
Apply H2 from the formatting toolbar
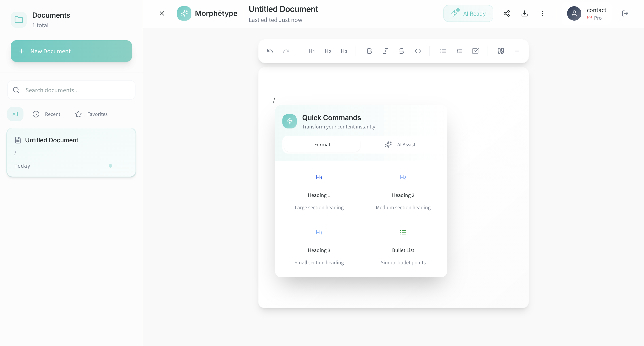point(328,51)
